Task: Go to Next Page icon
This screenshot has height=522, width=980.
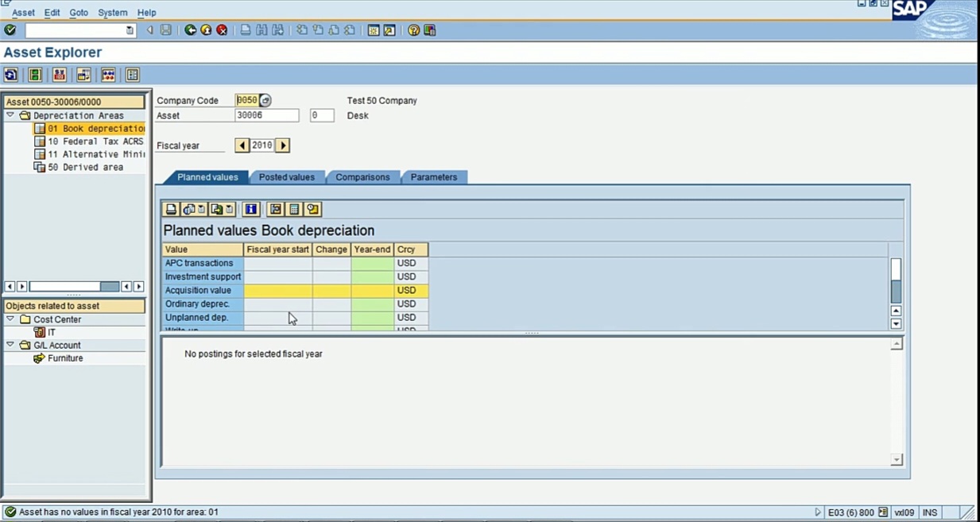Action: [334, 30]
